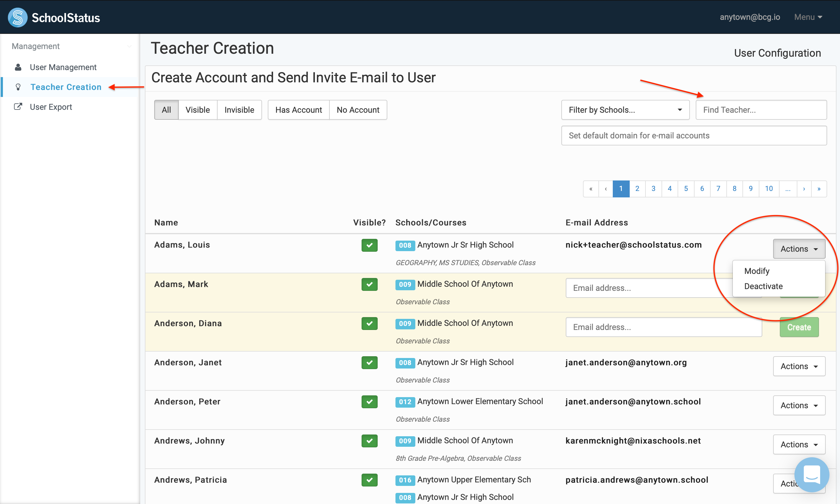Click email janet.anderson@anytown.org
Viewport: 840px width, 504px height.
(x=626, y=362)
